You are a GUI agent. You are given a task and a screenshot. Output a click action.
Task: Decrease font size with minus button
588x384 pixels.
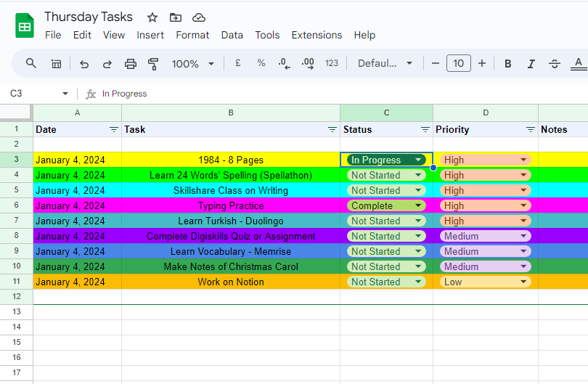436,63
